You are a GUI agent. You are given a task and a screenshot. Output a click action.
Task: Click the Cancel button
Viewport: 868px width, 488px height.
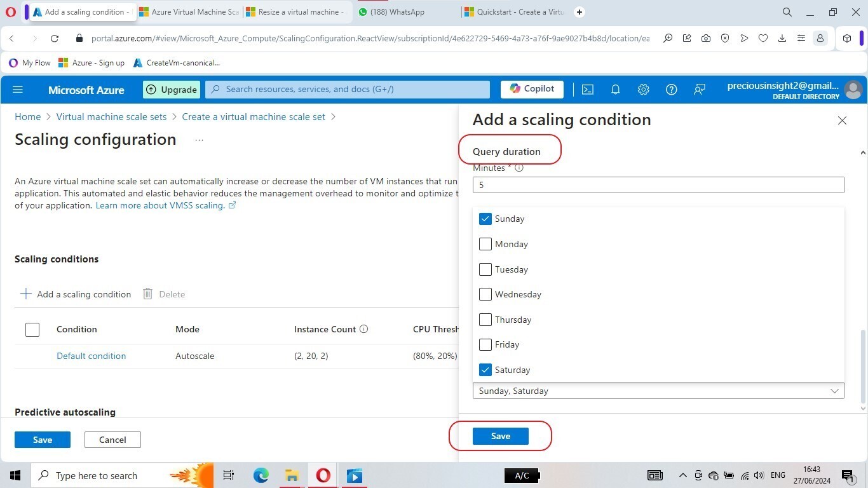tap(112, 440)
